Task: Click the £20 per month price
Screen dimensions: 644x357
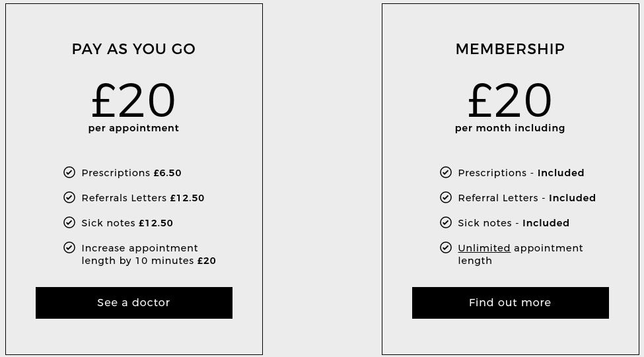Action: tap(510, 100)
